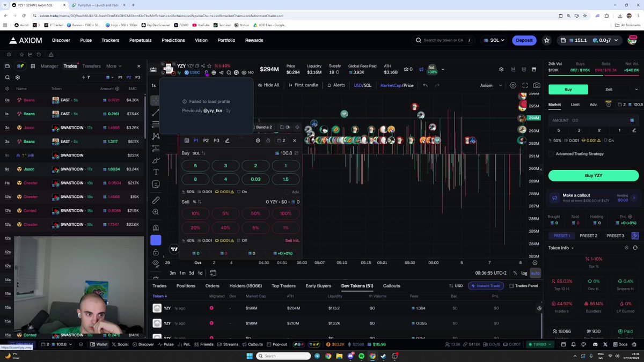This screenshot has width=644, height=362.
Task: Toggle USD/SOL chart currency
Action: (362, 85)
